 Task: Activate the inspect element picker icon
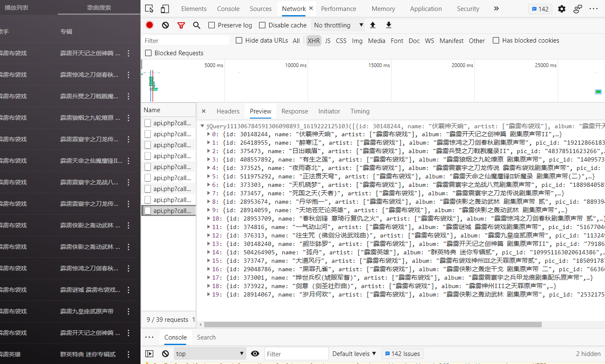(x=149, y=8)
